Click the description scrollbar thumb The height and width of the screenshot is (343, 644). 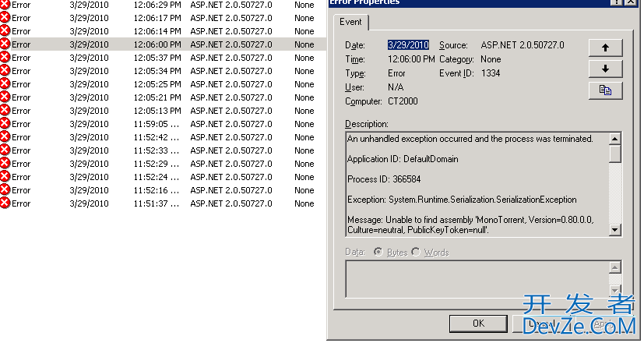(x=615, y=154)
